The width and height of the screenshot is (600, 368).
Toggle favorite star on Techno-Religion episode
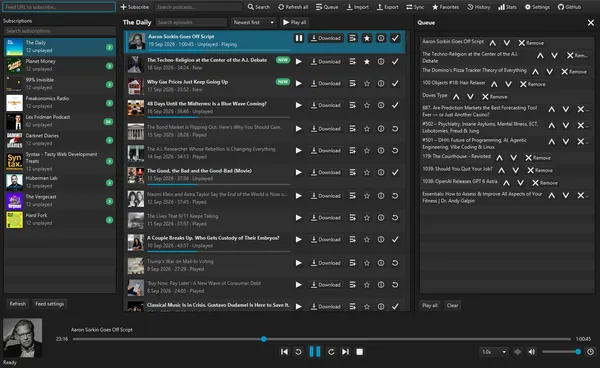tap(367, 62)
